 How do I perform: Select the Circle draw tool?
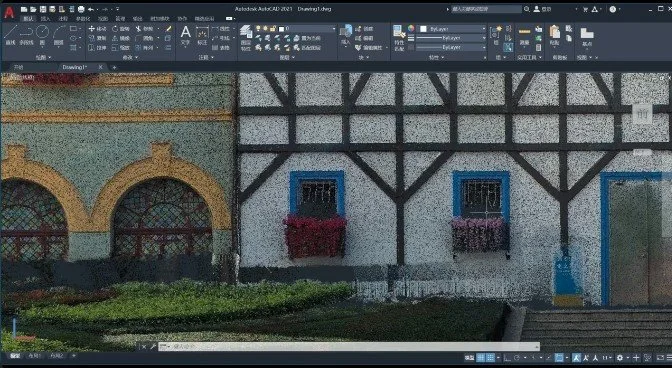(x=42, y=34)
